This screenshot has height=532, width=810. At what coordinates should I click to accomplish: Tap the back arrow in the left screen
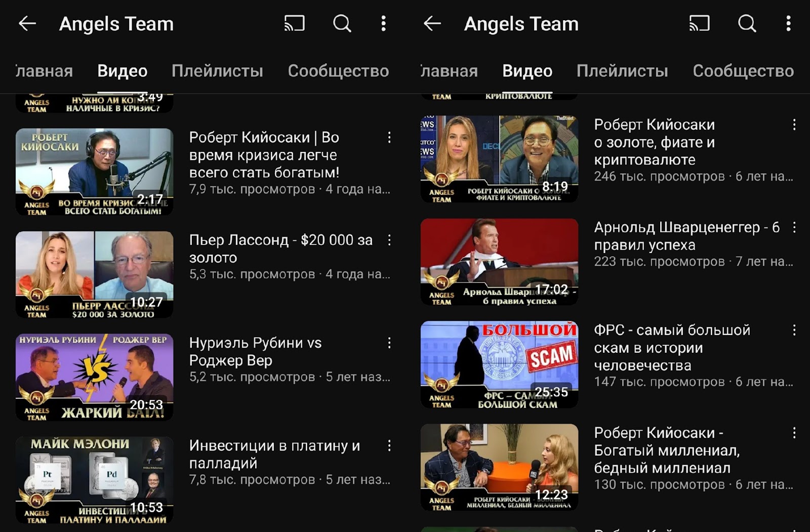[27, 23]
